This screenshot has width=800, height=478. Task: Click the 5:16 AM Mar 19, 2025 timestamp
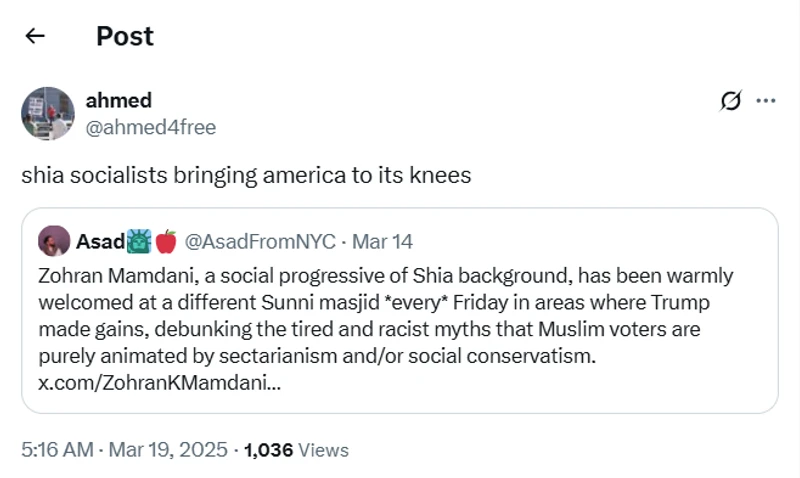(x=124, y=450)
